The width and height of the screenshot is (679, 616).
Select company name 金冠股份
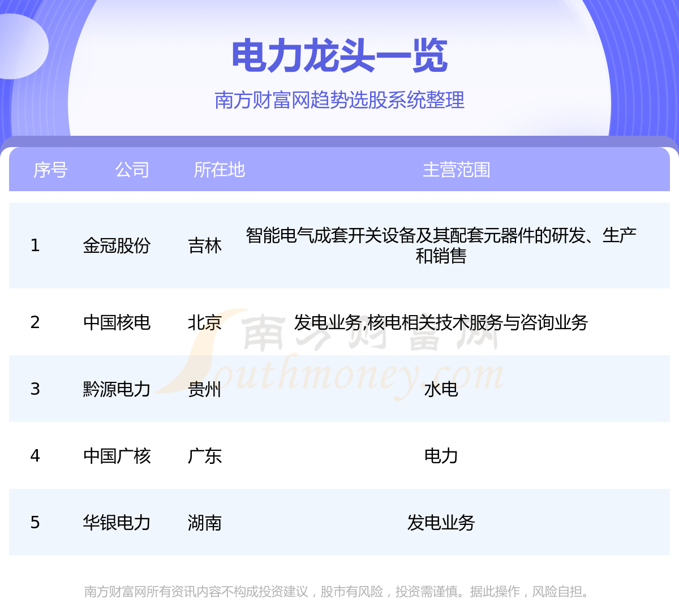(x=117, y=245)
